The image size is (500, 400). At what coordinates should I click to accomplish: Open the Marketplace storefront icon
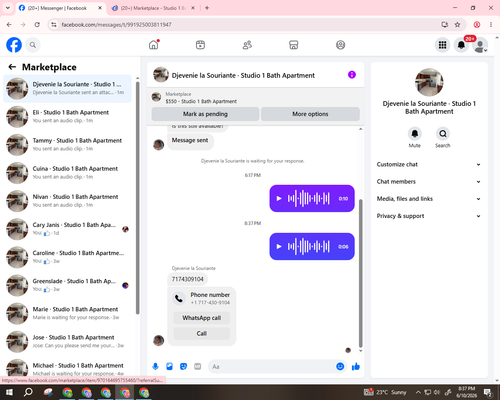point(294,45)
